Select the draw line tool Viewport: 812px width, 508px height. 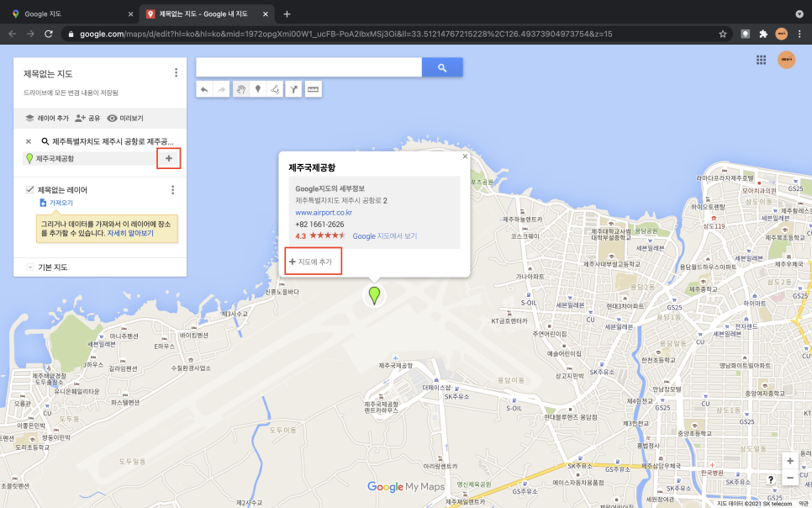pyautogui.click(x=275, y=89)
